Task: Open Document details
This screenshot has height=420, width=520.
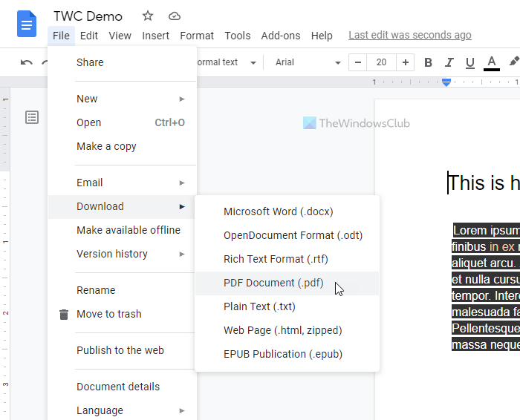Action: pos(121,387)
